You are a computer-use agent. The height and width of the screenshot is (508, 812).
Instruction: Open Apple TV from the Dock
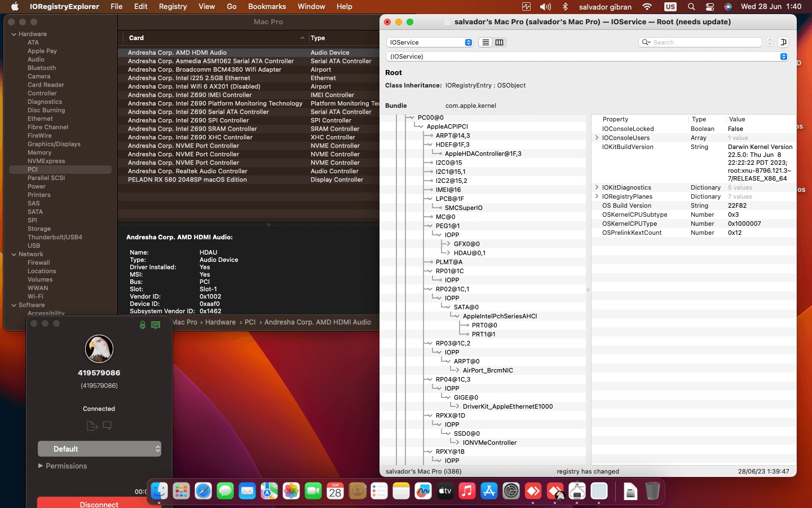(445, 491)
